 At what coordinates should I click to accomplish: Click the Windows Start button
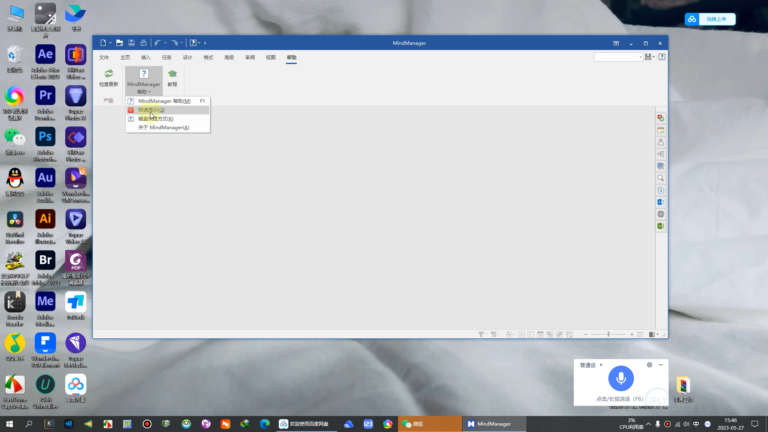(9, 424)
